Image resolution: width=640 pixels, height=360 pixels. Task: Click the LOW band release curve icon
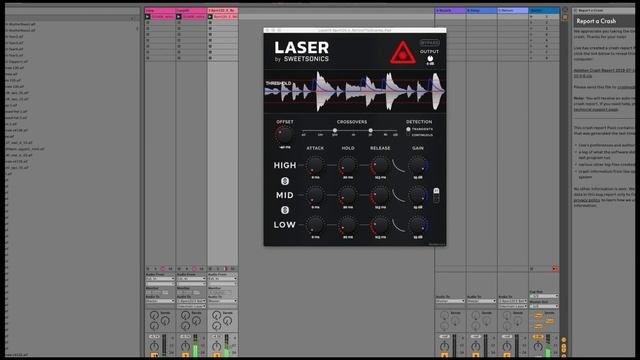tap(399, 225)
